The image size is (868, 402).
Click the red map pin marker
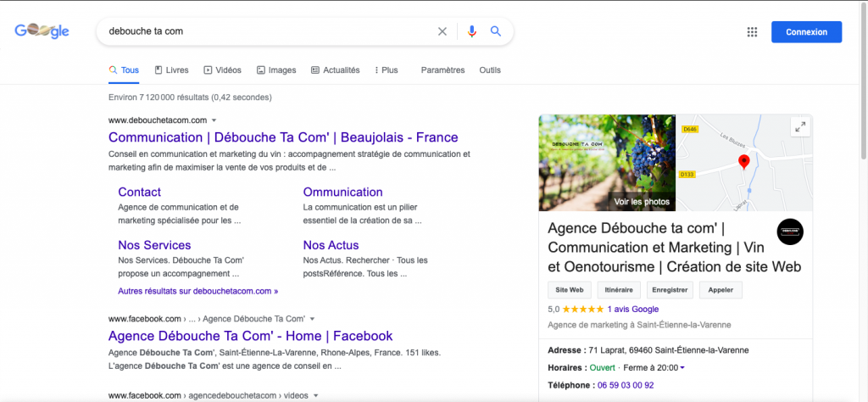click(x=744, y=162)
